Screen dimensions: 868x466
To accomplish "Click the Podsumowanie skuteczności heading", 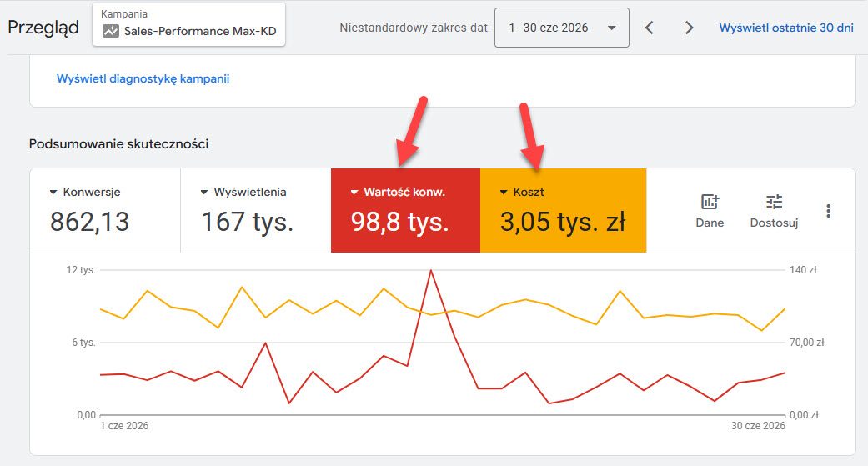I will [x=118, y=144].
